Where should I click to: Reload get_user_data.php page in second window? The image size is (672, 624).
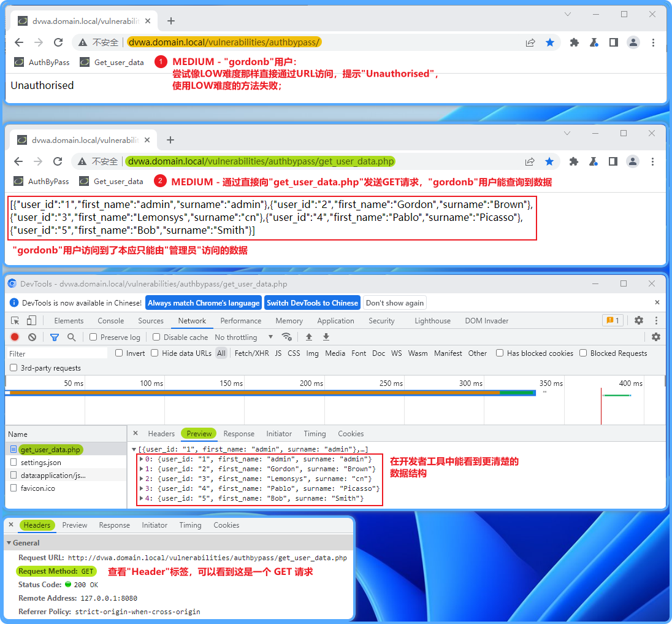(x=58, y=162)
